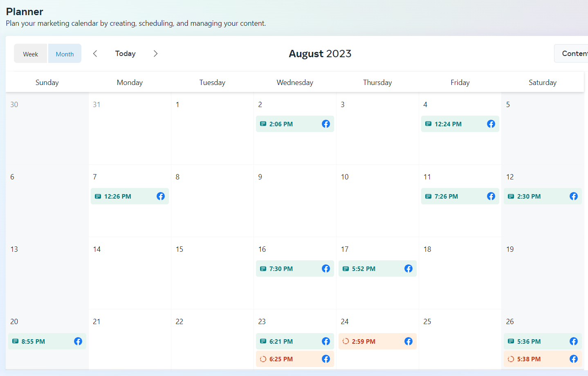The height and width of the screenshot is (376, 588).
Task: Click the post icon beside 5:52 PM
Action: pos(346,269)
